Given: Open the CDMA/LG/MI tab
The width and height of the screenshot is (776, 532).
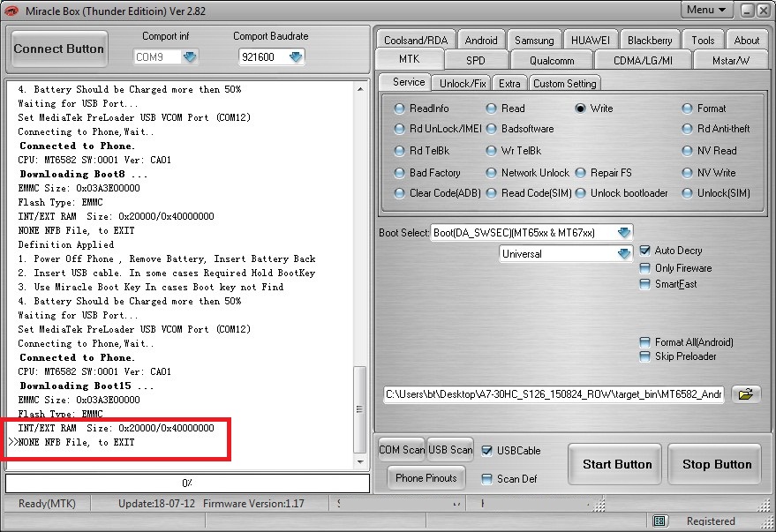Looking at the screenshot, I should coord(643,60).
